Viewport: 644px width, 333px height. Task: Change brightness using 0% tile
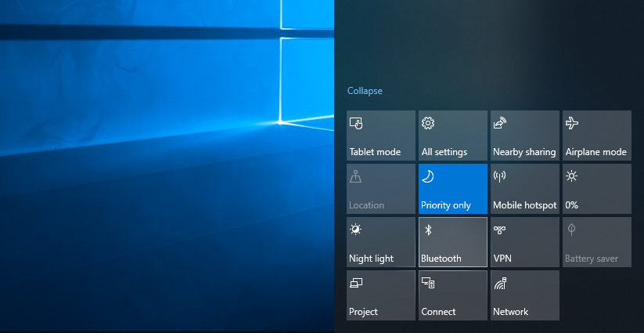tap(597, 189)
